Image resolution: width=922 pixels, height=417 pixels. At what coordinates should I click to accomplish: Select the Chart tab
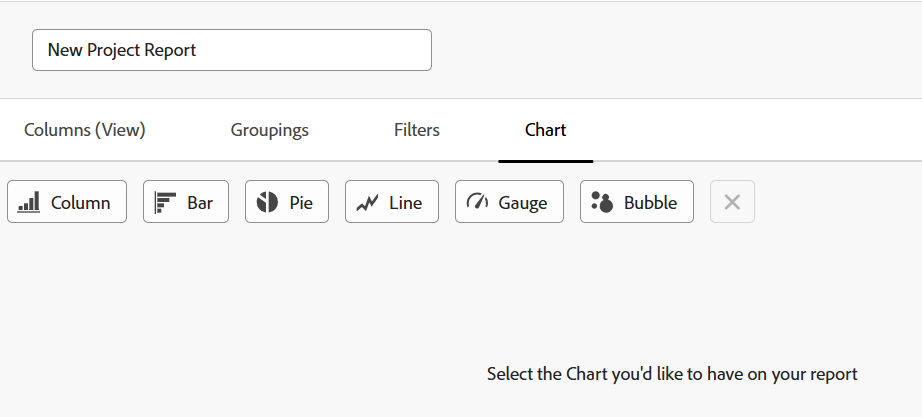coord(546,130)
